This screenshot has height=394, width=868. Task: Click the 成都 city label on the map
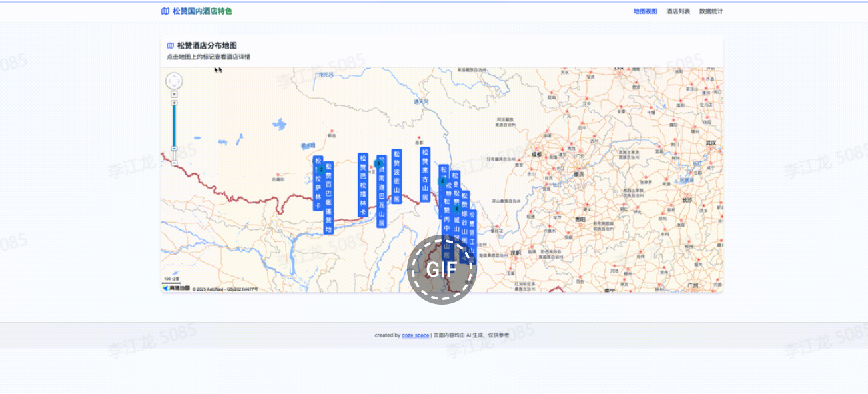point(536,154)
